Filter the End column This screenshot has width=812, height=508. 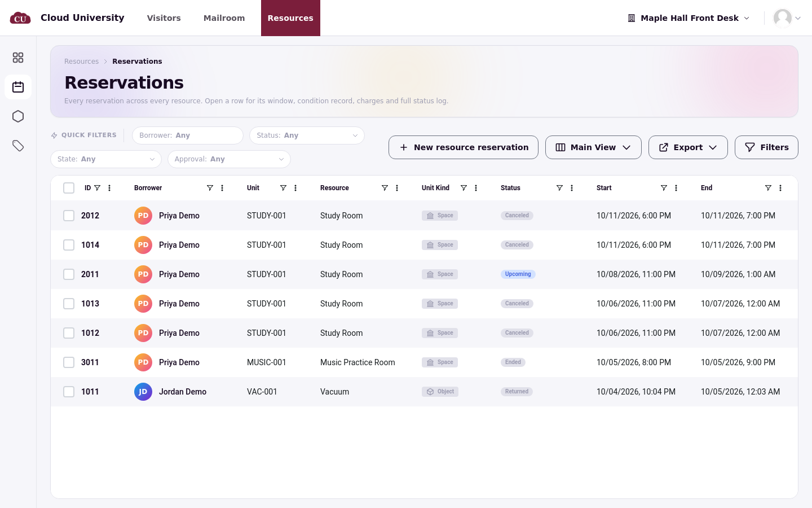click(768, 188)
